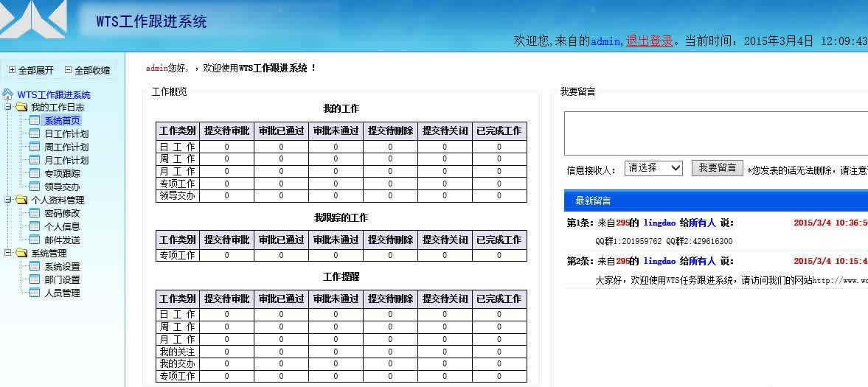The image size is (868, 387).
Task: Click 我的关注 row label
Action: coord(178,352)
